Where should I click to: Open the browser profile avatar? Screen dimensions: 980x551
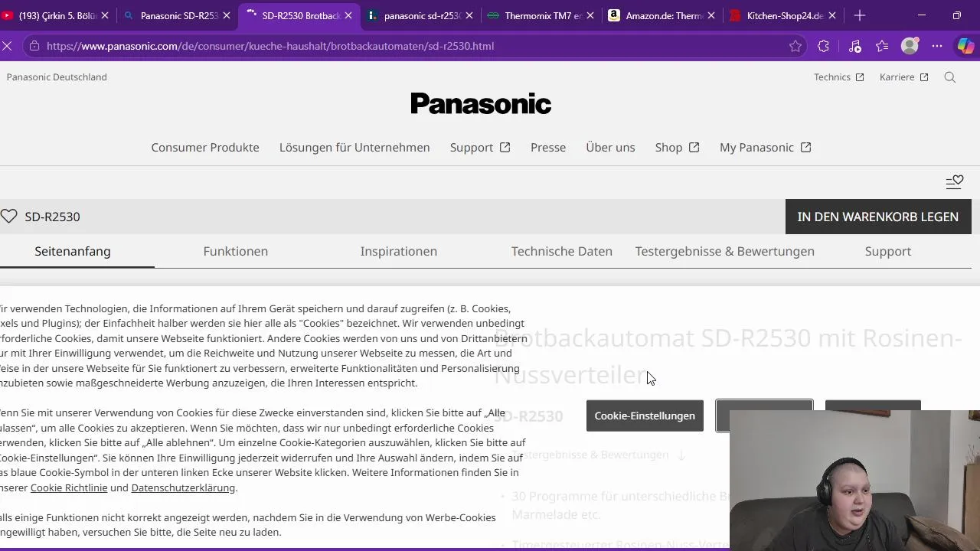(x=910, y=46)
